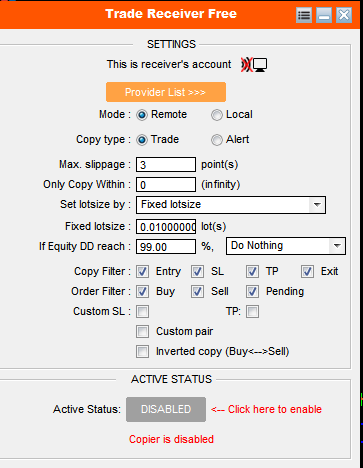Open the Do Nothing action dropdown
363x468 pixels.
tap(286, 246)
